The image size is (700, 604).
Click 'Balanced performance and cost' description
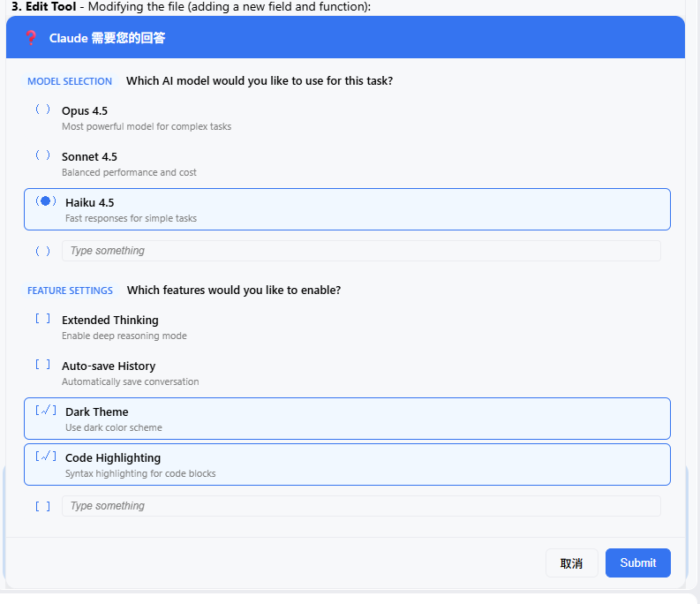coord(129,172)
